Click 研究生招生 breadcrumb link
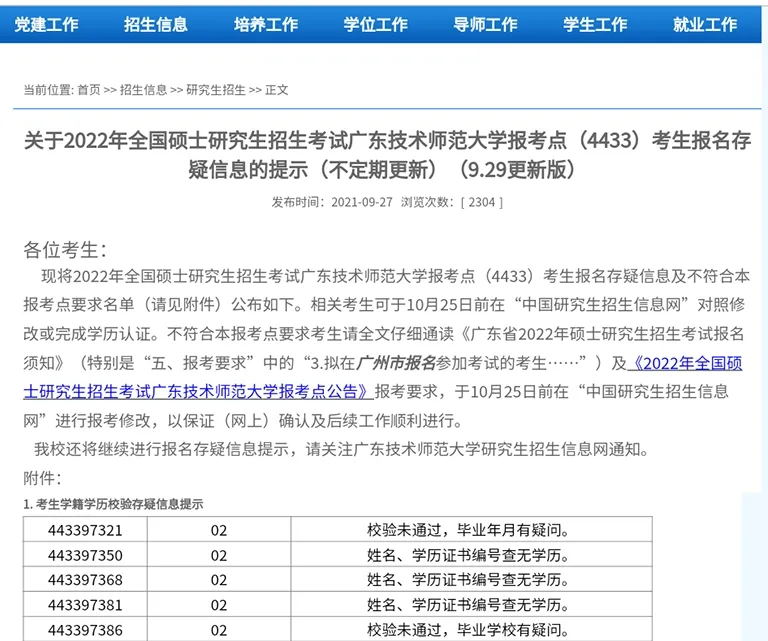 click(216, 90)
